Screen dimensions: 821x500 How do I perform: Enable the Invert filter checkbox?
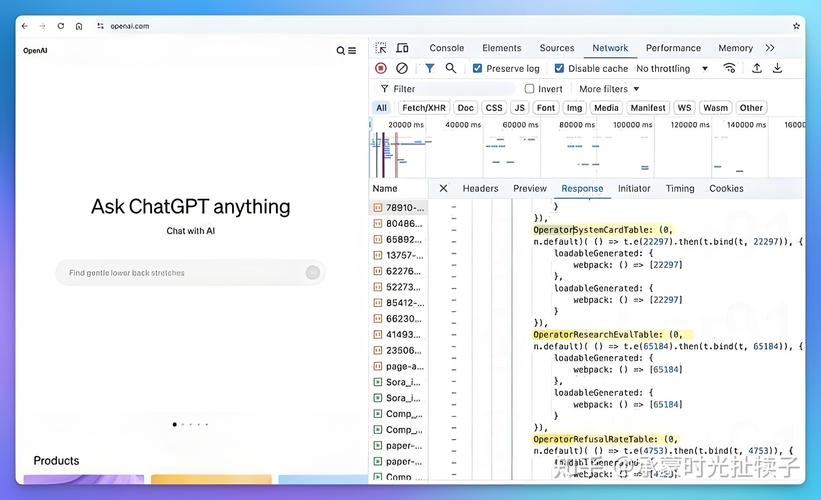[x=529, y=89]
